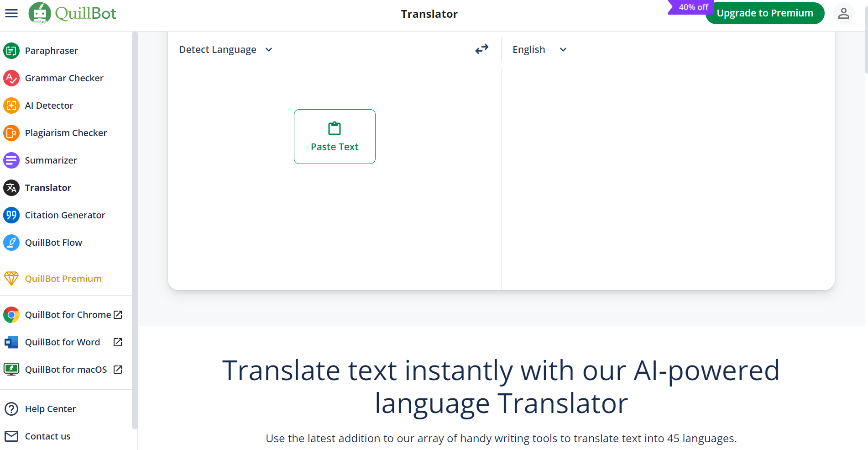This screenshot has height=450, width=868.
Task: Select Translator in the sidebar menu
Action: (x=48, y=188)
